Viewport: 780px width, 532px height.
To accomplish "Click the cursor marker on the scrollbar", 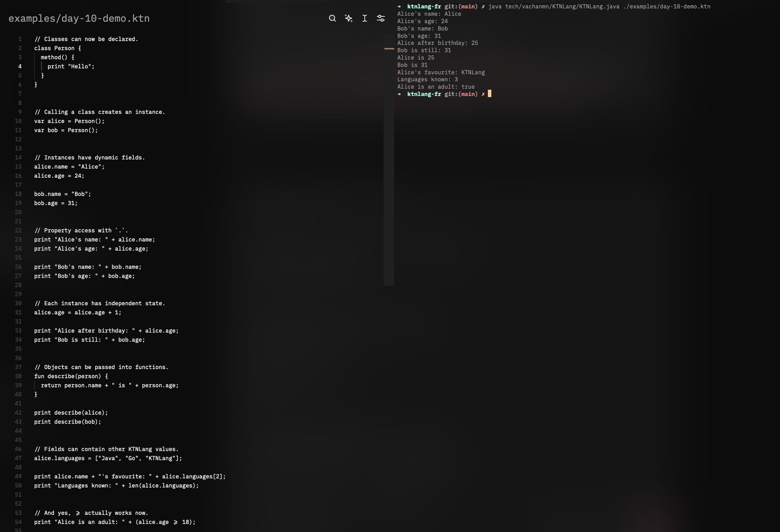I will 389,49.
